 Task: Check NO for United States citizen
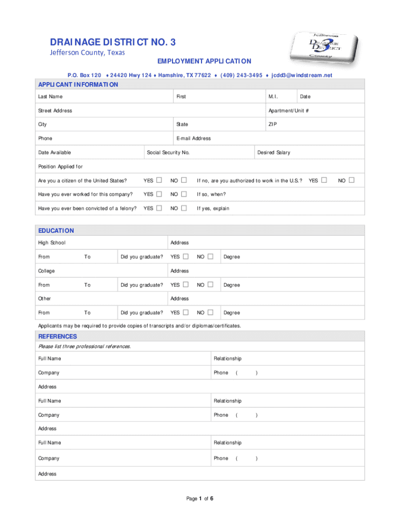[x=184, y=180]
